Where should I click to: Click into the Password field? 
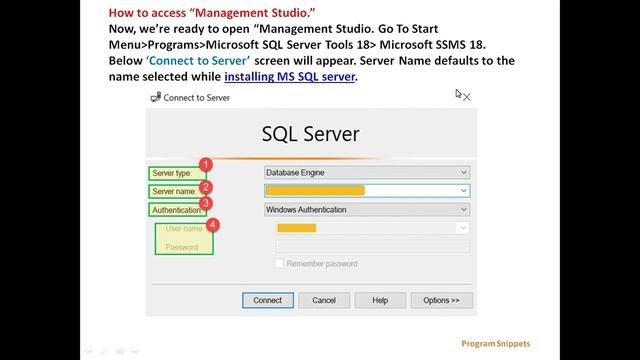(x=372, y=246)
